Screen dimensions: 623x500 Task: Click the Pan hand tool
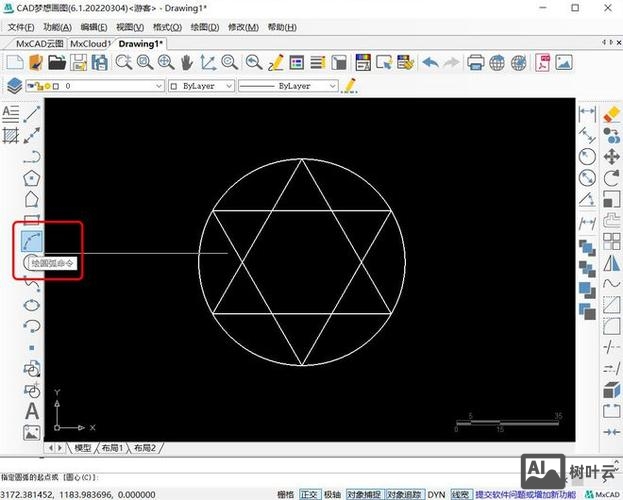187,62
